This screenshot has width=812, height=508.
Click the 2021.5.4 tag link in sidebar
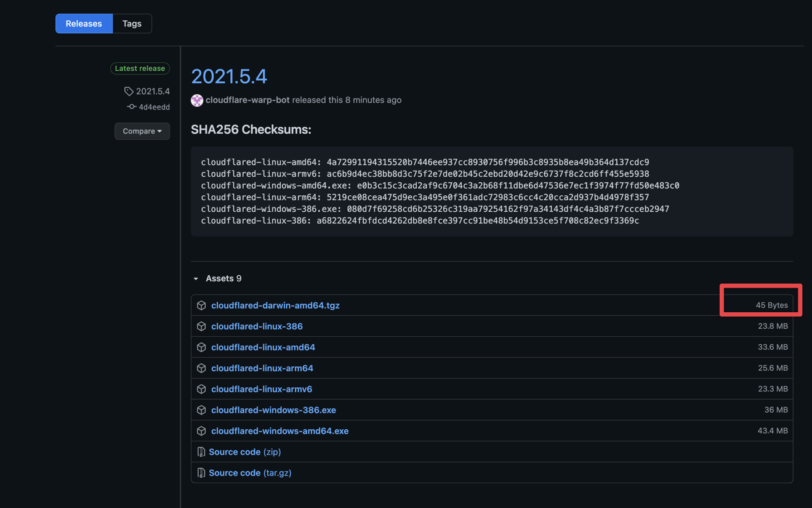pos(151,91)
